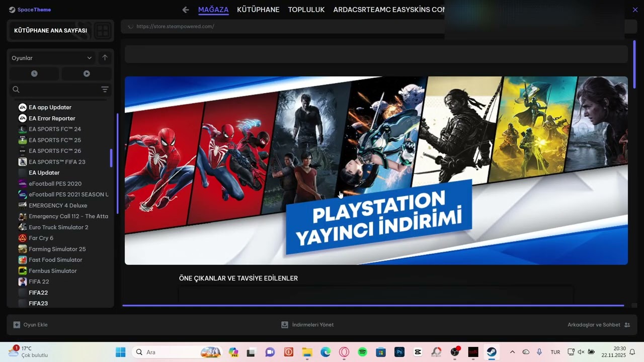Open Photoshop from the taskbar
Viewport: 644px width, 362px height.
(399, 352)
